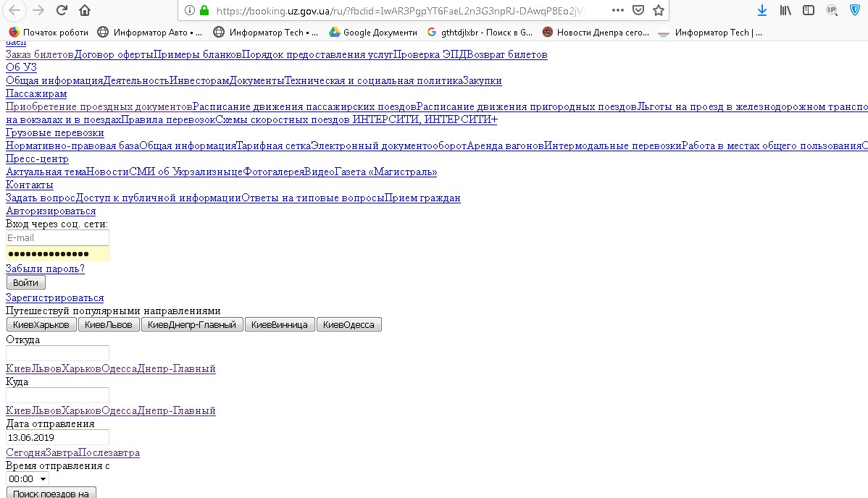The width and height of the screenshot is (868, 498).
Task: Bookmark this page with the star icon
Action: [x=658, y=11]
